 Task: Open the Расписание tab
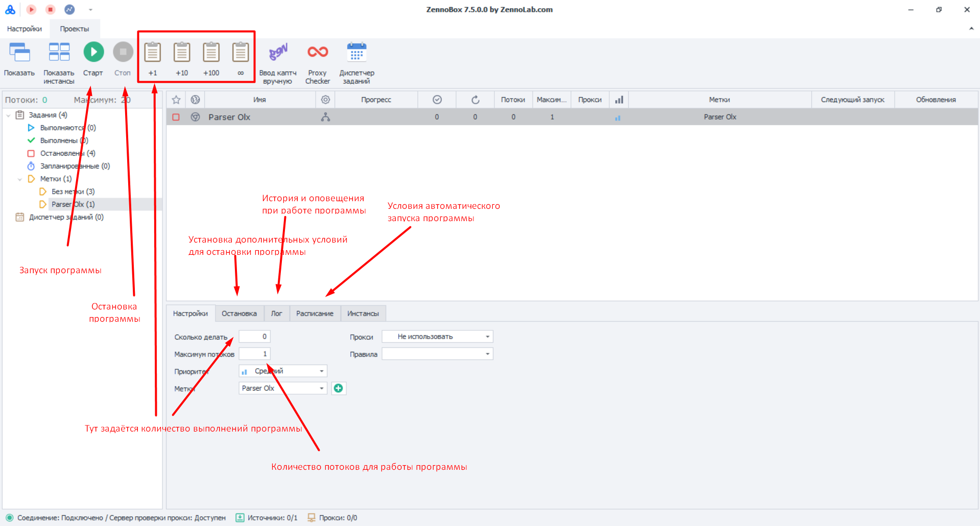click(315, 314)
